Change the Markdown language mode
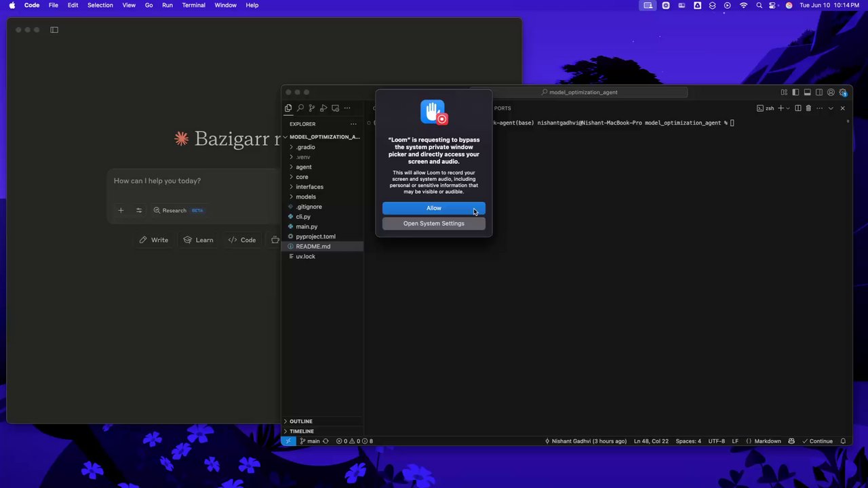This screenshot has width=868, height=488. point(764,441)
